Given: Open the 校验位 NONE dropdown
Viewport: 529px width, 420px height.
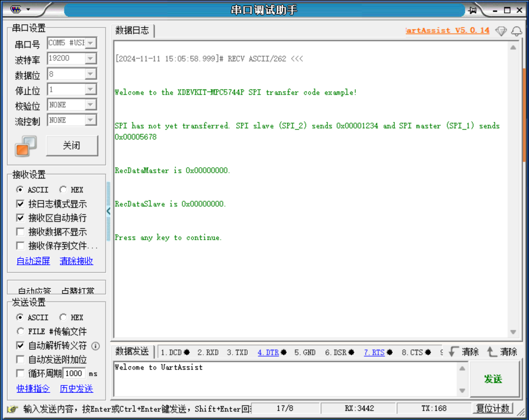Looking at the screenshot, I should (x=91, y=105).
